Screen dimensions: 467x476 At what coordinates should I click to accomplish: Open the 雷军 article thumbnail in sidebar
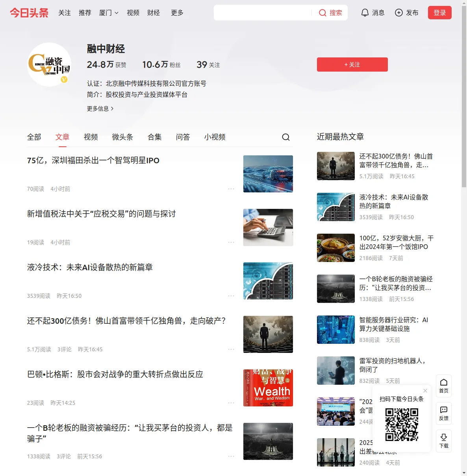click(x=336, y=371)
